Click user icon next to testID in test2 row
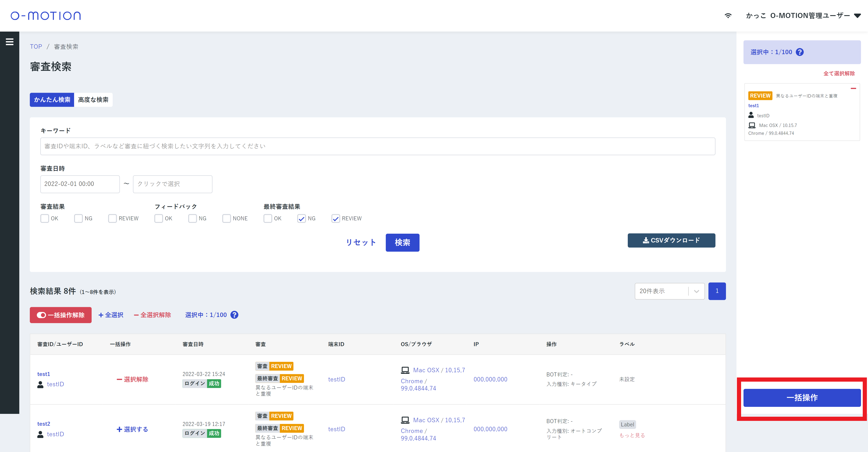868x452 pixels. (x=40, y=434)
